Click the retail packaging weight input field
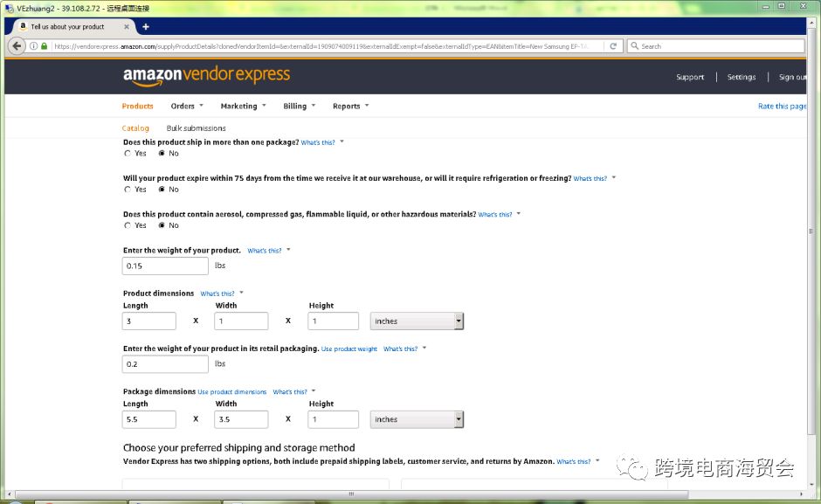This screenshot has width=821, height=504. click(165, 364)
